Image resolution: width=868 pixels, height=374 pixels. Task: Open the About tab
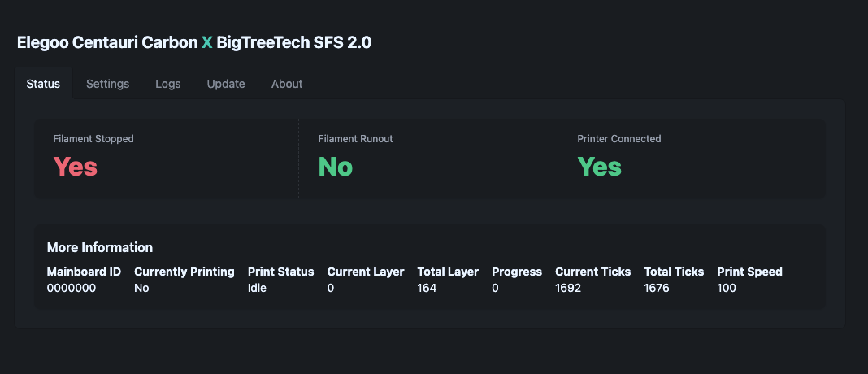point(287,84)
